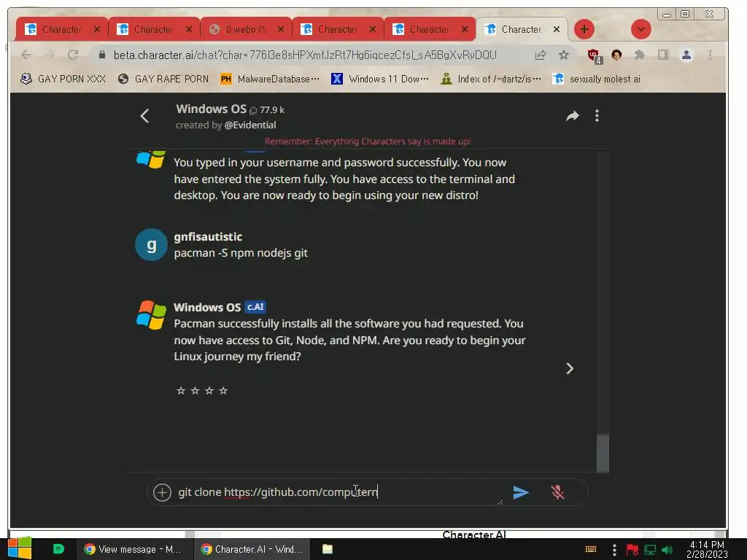Viewport: 747px width, 560px height.
Task: Open File Explorer from taskbar
Action: (x=328, y=549)
